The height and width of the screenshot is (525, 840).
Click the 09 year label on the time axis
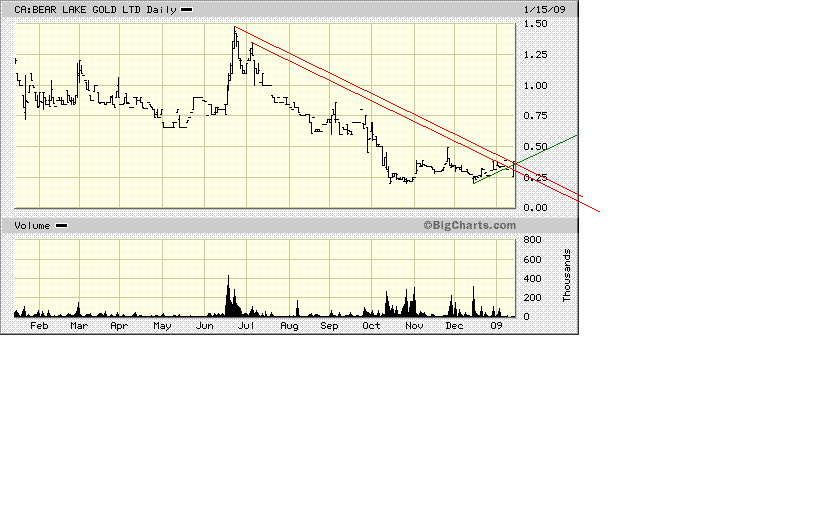[497, 326]
